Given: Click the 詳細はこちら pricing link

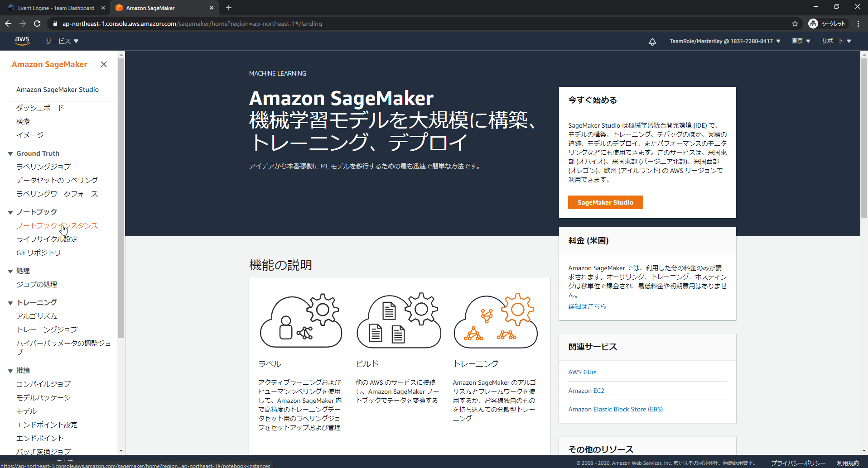Looking at the screenshot, I should pyautogui.click(x=587, y=306).
